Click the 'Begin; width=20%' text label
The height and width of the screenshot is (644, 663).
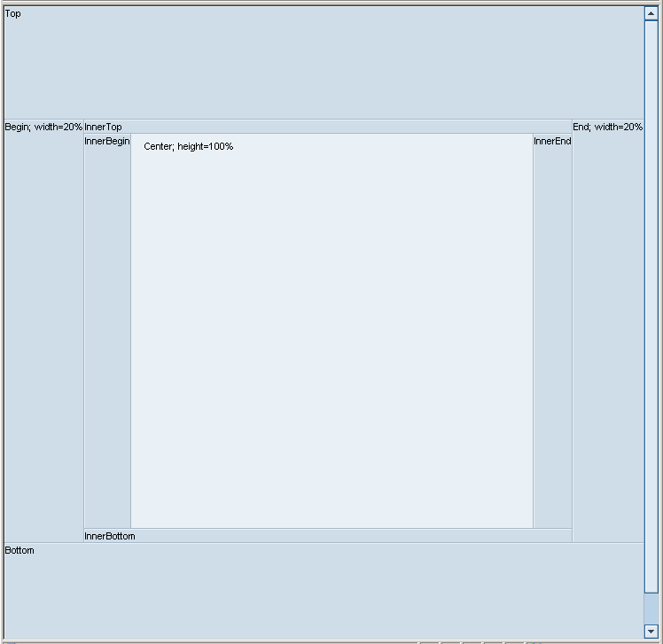click(43, 128)
